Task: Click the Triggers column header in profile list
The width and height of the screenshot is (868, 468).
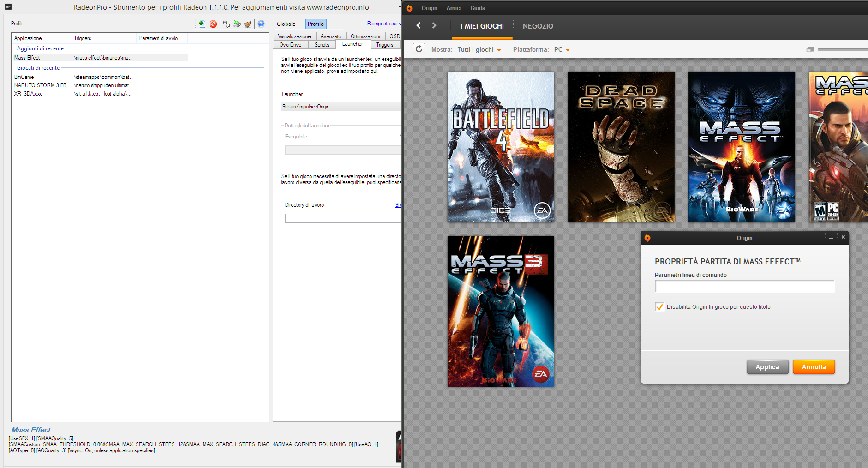Action: coord(104,38)
